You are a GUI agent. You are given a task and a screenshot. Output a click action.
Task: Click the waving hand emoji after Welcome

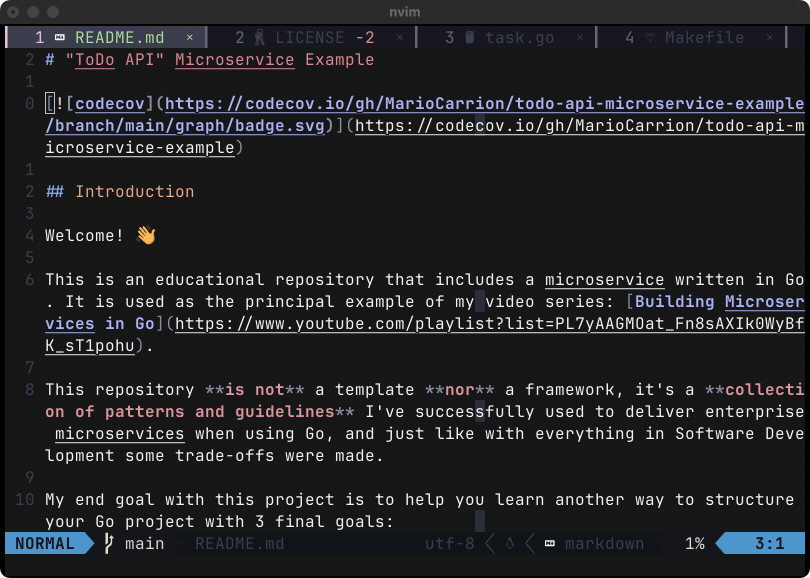[x=144, y=235]
